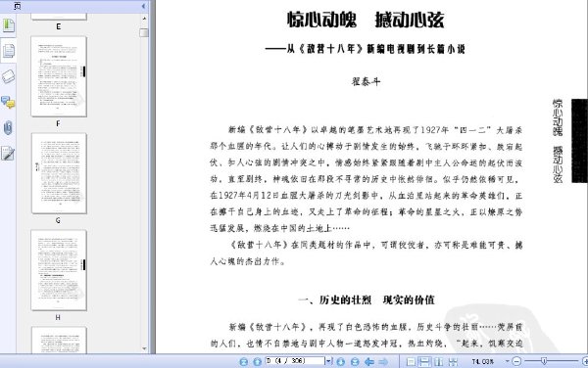Go to last page button
588x368 pixels.
[x=355, y=361]
